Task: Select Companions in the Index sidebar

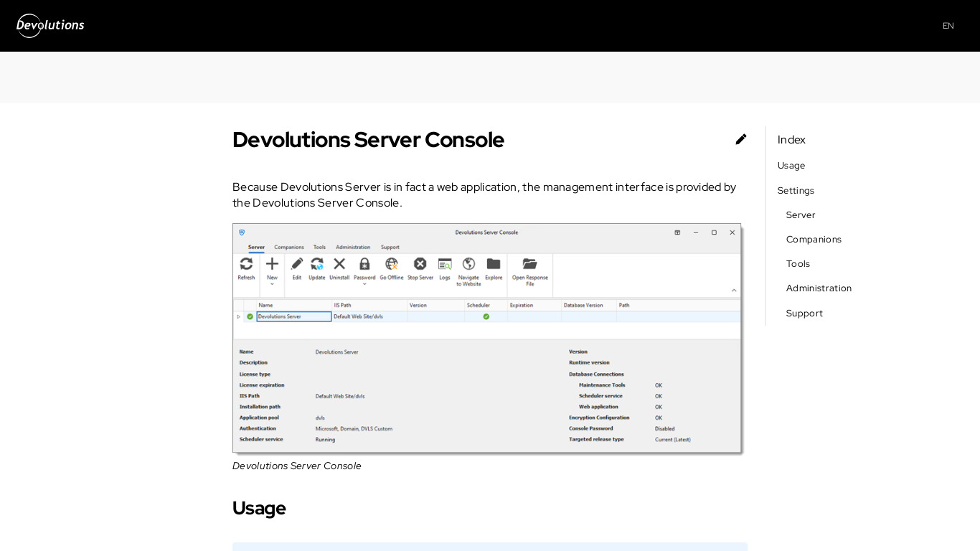Action: click(814, 240)
